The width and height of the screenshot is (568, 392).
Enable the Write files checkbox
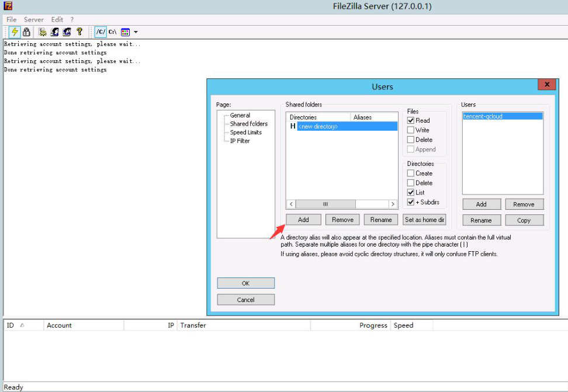click(411, 130)
